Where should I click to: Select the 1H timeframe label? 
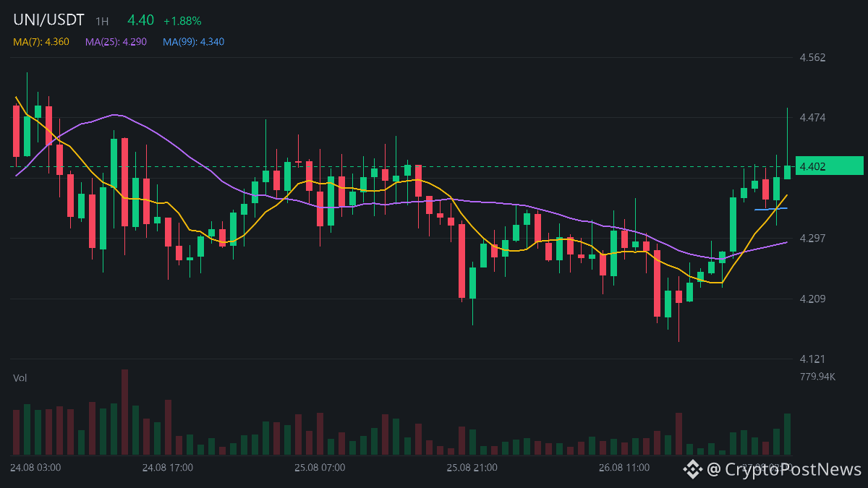point(102,22)
